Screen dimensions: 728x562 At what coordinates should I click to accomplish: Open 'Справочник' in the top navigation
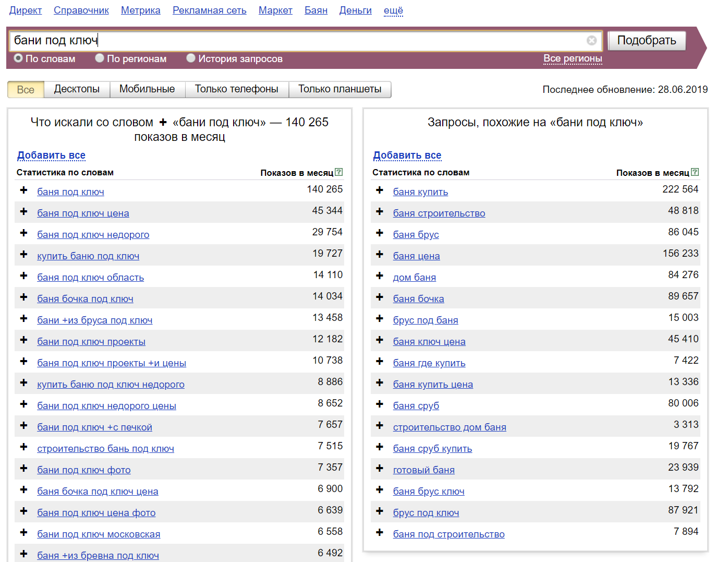pyautogui.click(x=81, y=10)
